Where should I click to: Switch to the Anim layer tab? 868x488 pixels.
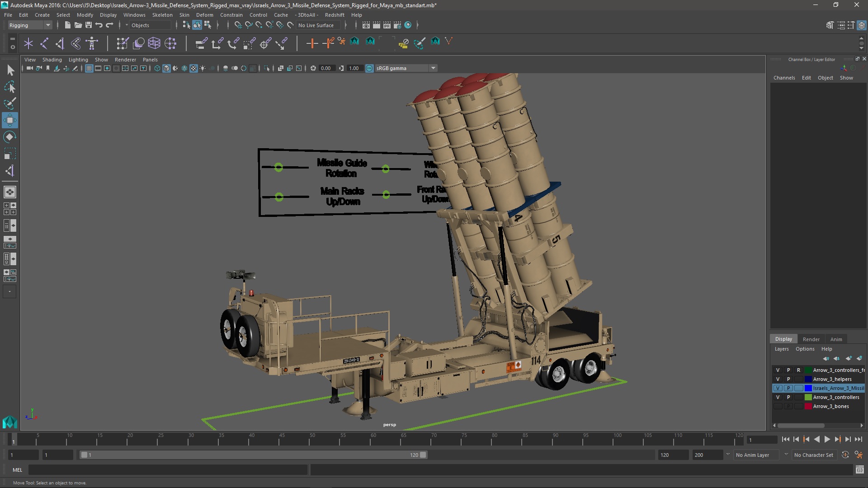point(836,339)
